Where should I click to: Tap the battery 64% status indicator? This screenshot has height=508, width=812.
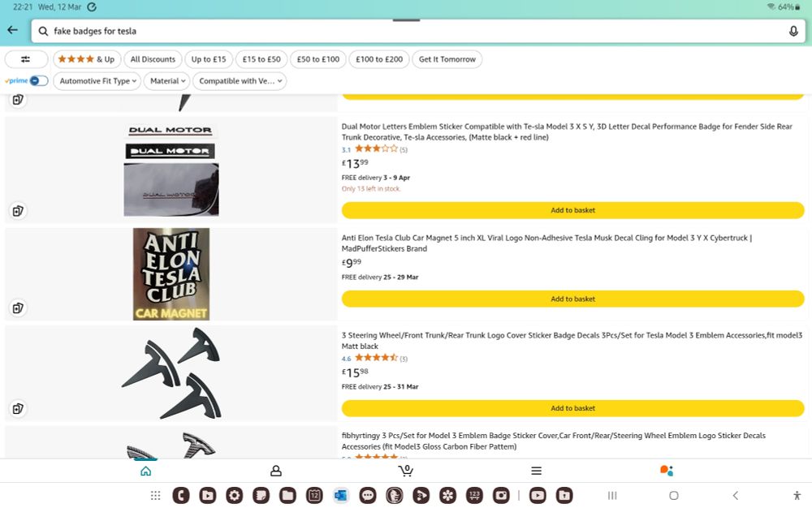[x=788, y=7]
